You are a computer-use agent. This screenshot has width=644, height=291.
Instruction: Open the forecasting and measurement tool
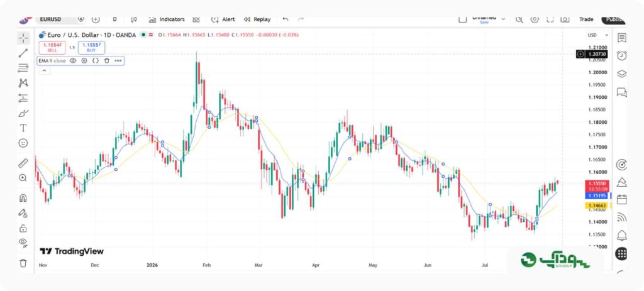[x=23, y=98]
